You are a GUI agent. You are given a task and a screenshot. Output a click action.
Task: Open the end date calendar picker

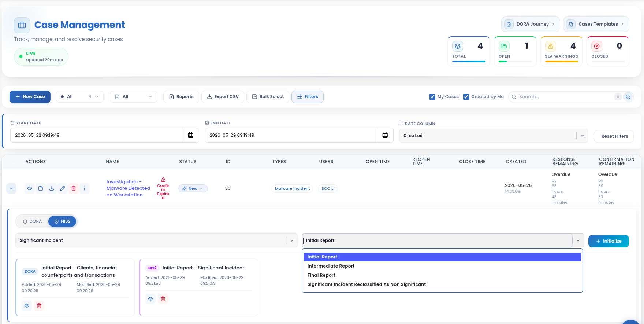pos(385,135)
